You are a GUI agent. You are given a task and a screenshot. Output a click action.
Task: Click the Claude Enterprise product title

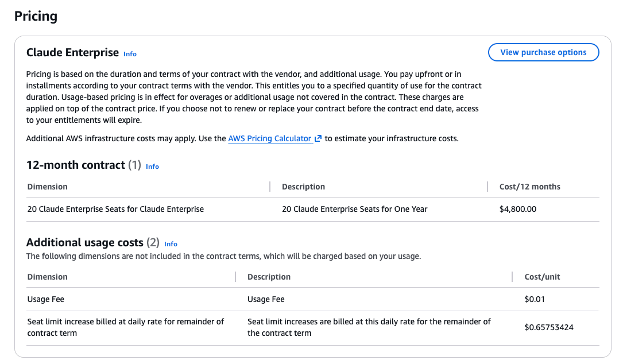pos(72,52)
